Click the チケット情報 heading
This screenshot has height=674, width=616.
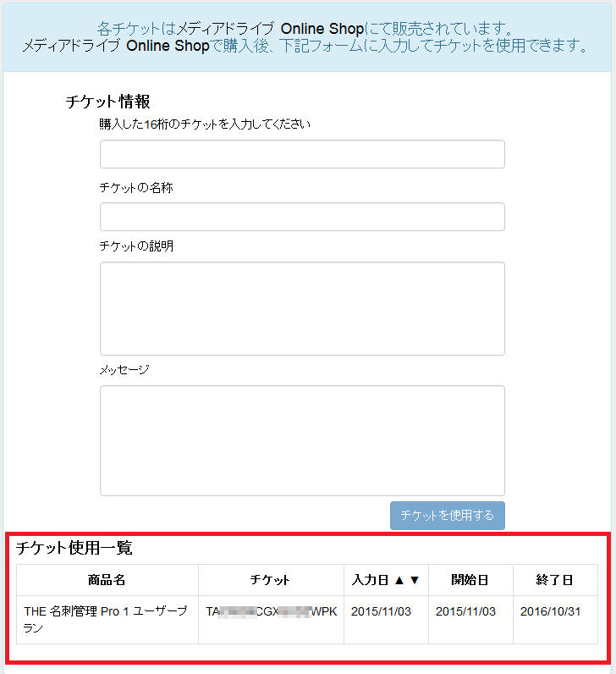pos(107,102)
